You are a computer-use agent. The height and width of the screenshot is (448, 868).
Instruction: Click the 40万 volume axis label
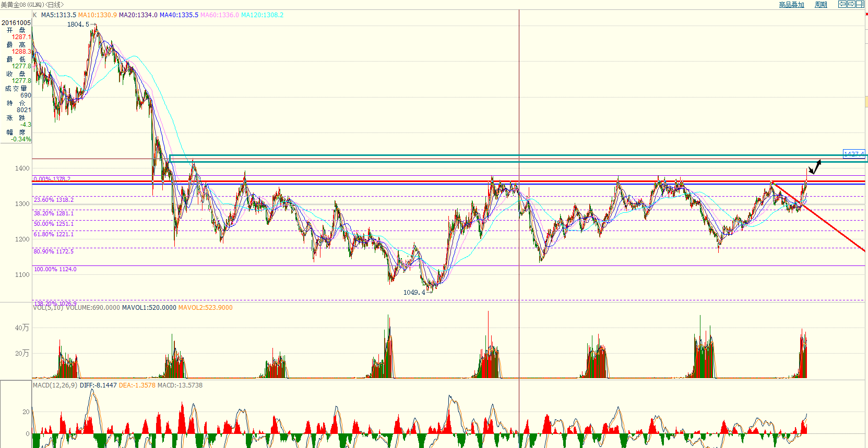[22, 328]
